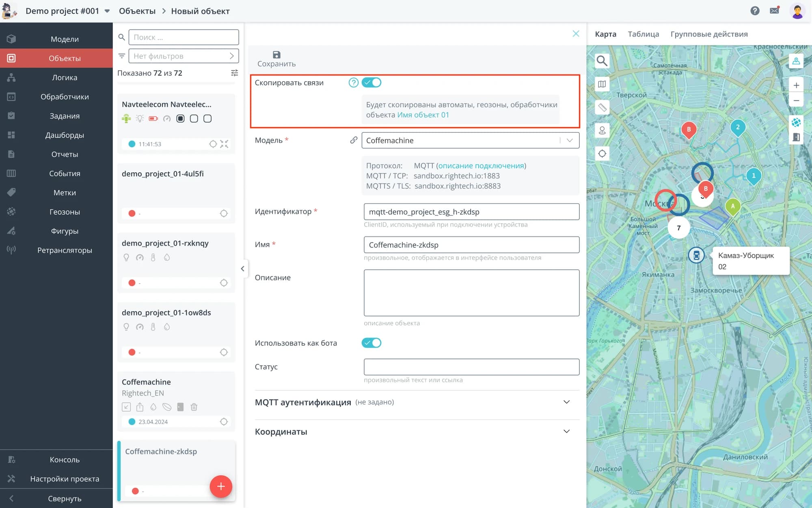Screen dimensions: 812x508
Task: Disable the Скопировать связи toggle
Action: 371,82
